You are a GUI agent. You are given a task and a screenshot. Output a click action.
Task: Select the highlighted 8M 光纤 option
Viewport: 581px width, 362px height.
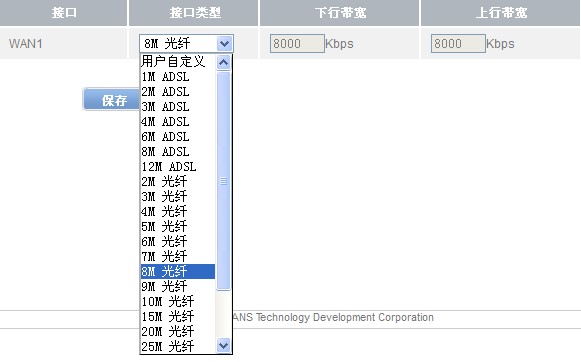(x=177, y=271)
